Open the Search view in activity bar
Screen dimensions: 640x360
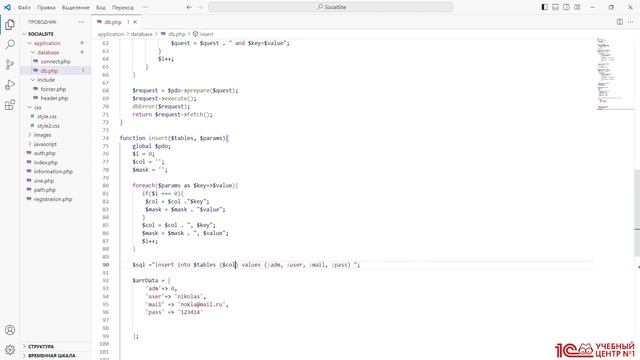[x=10, y=44]
